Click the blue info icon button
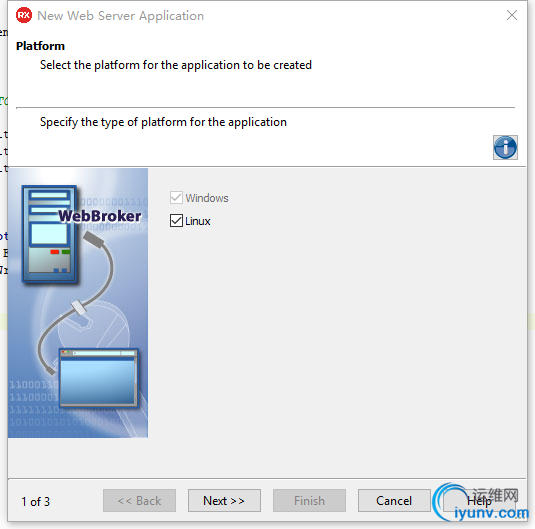This screenshot has height=529, width=535. [505, 147]
